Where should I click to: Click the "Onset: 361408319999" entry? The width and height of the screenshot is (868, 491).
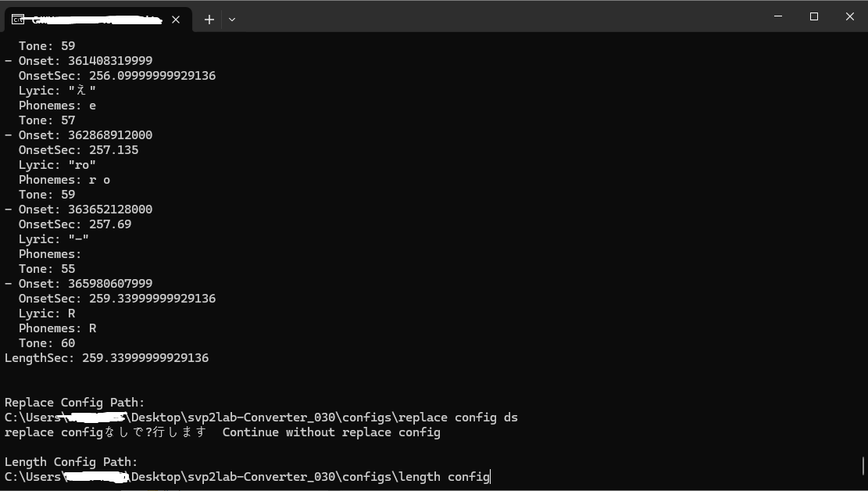coord(85,61)
